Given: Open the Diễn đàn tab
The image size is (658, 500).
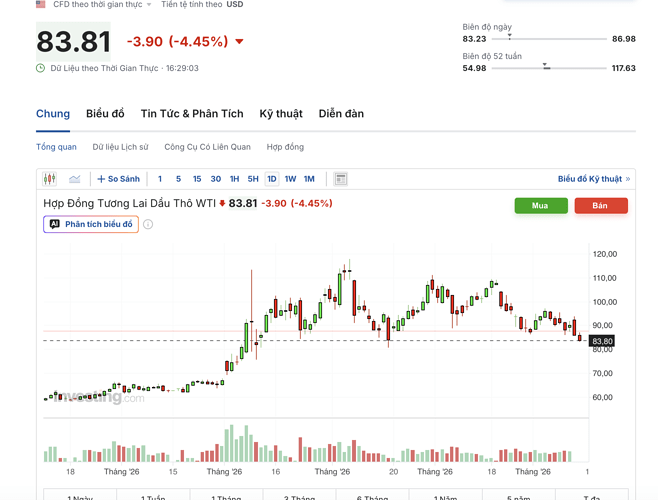Looking at the screenshot, I should pyautogui.click(x=341, y=114).
